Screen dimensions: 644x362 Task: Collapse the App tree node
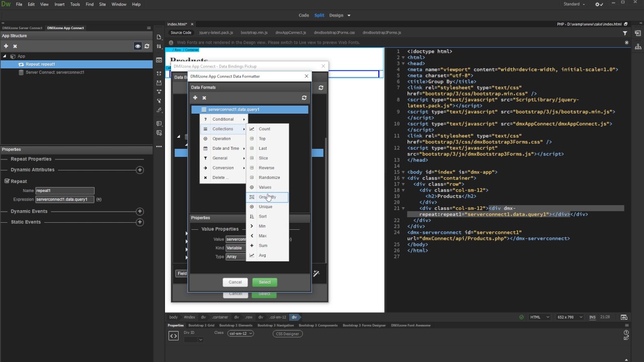[5, 56]
